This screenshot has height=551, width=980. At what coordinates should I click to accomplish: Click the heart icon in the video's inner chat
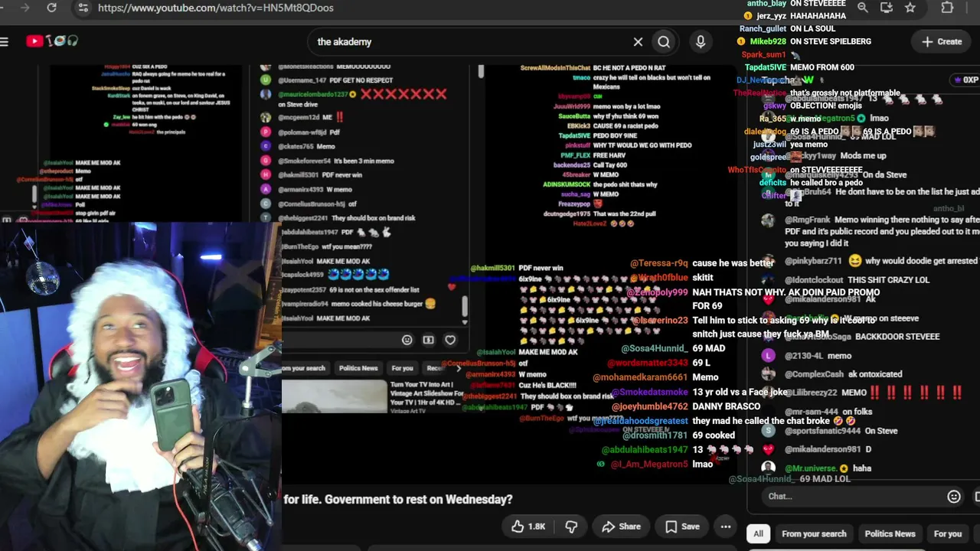point(450,340)
